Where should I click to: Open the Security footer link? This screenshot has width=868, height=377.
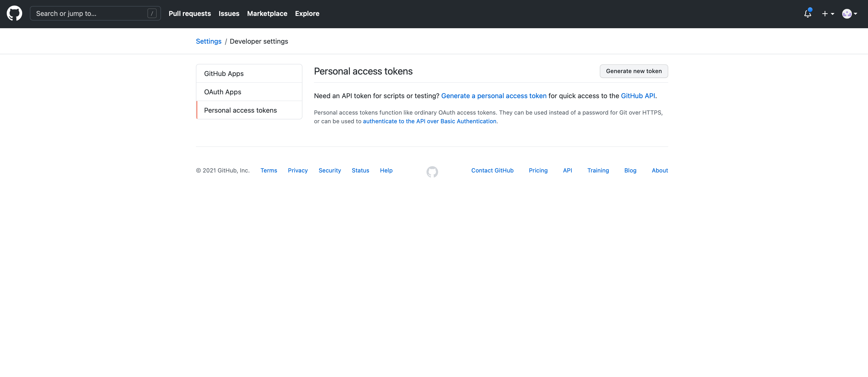point(330,170)
